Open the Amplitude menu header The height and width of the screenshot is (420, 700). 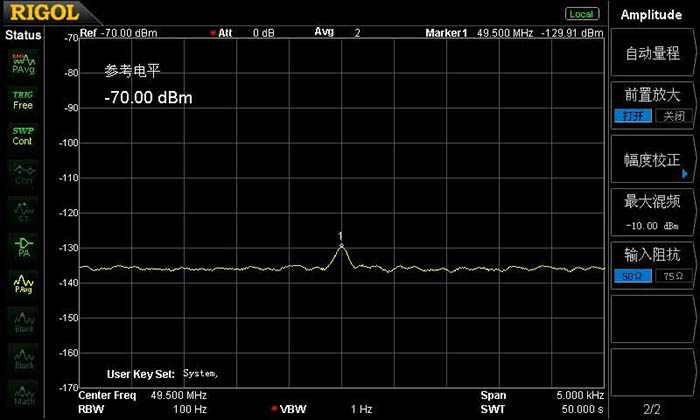pos(652,15)
